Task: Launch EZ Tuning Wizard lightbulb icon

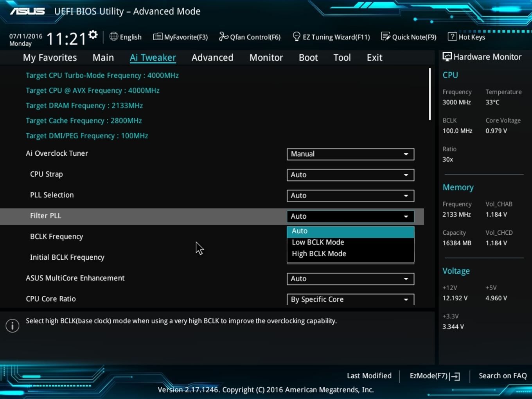Action: [297, 36]
